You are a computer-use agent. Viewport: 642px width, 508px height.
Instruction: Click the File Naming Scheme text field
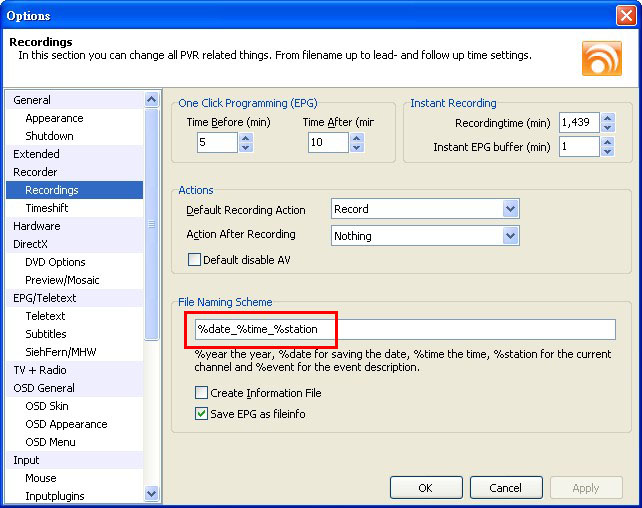[400, 330]
